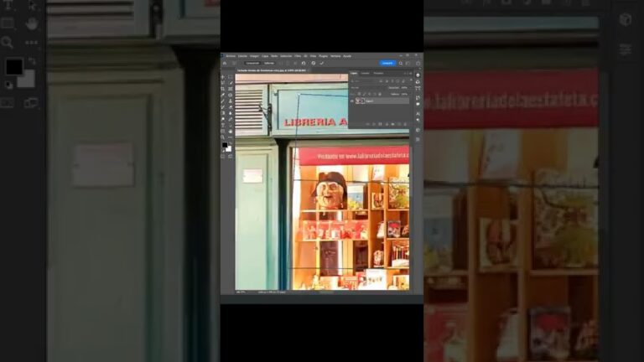This screenshot has height=362, width=644.
Task: Select the Lasso tool
Action: (222, 83)
